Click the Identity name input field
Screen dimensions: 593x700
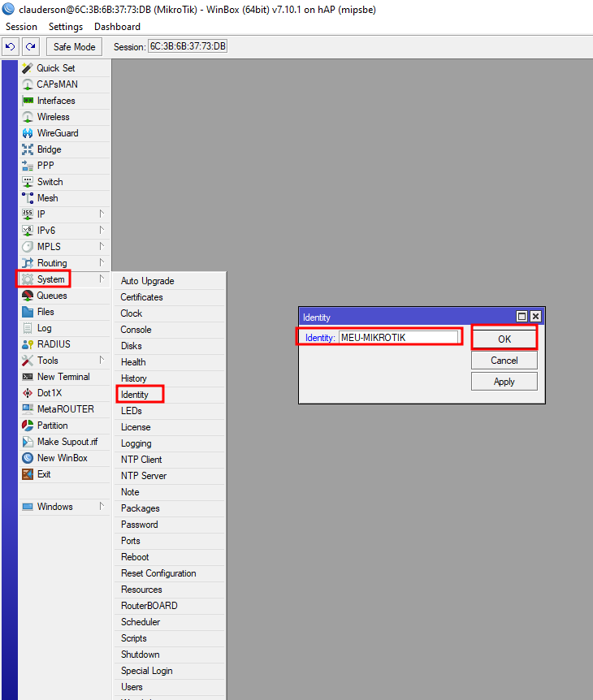click(x=399, y=337)
